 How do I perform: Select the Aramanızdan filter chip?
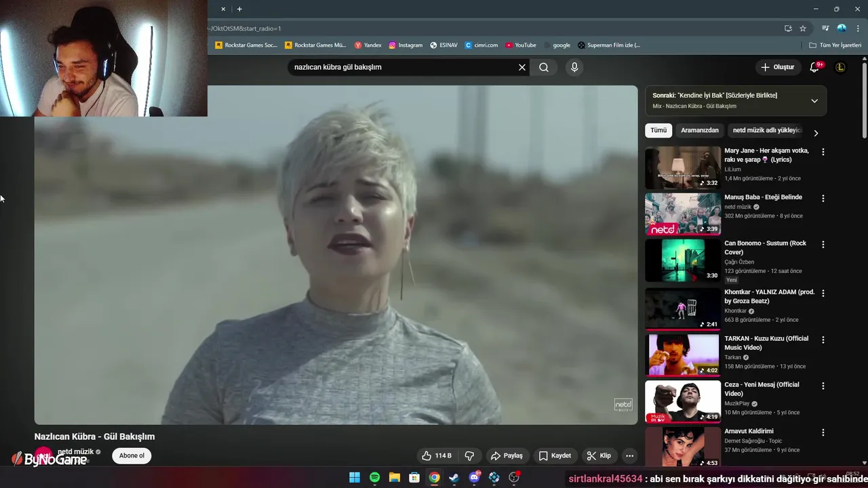[700, 130]
